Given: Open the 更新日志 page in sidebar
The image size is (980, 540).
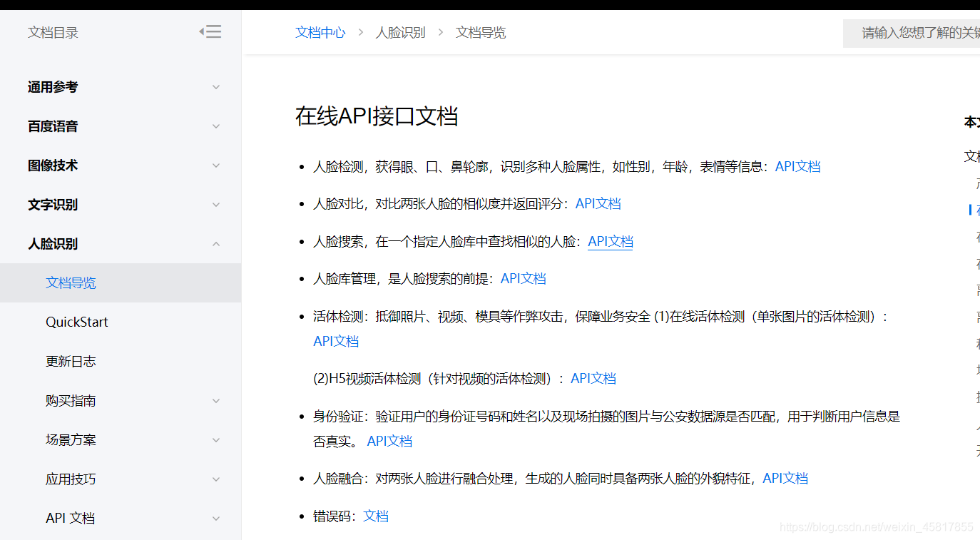Looking at the screenshot, I should (x=71, y=361).
